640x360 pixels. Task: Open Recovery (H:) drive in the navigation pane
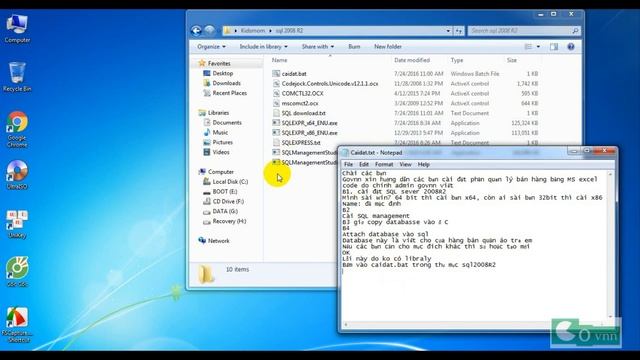click(229, 221)
